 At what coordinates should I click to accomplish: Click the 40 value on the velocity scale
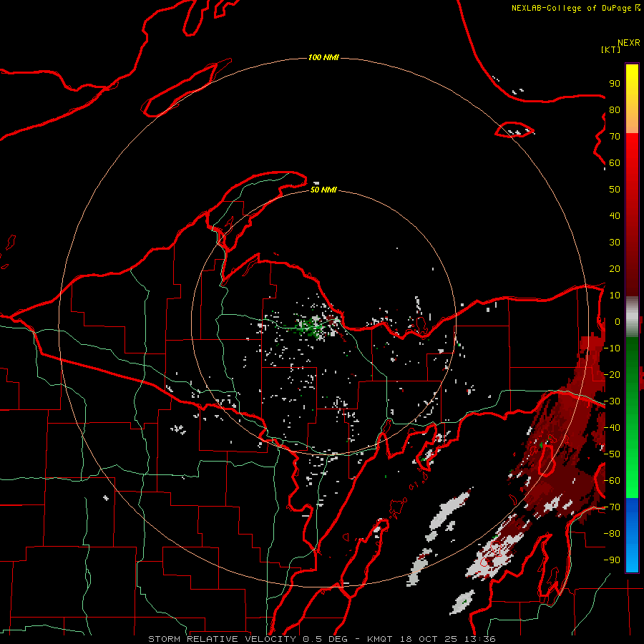point(615,215)
